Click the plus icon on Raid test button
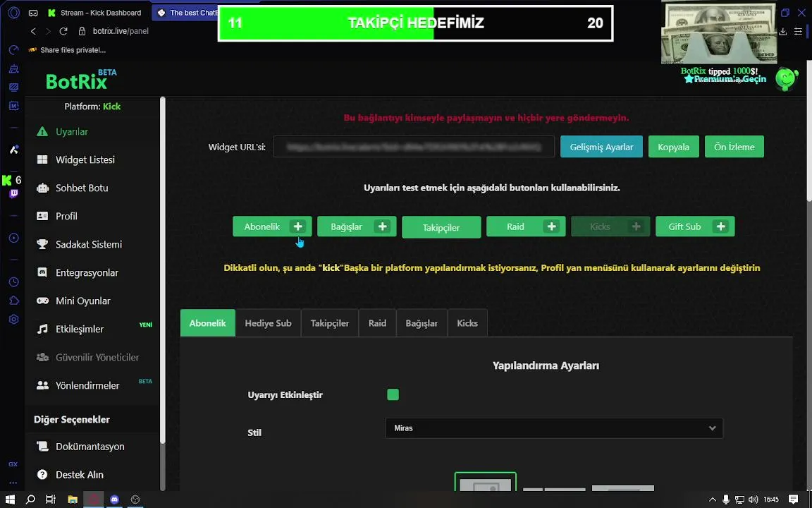Screen dimensions: 812x508 (551, 226)
